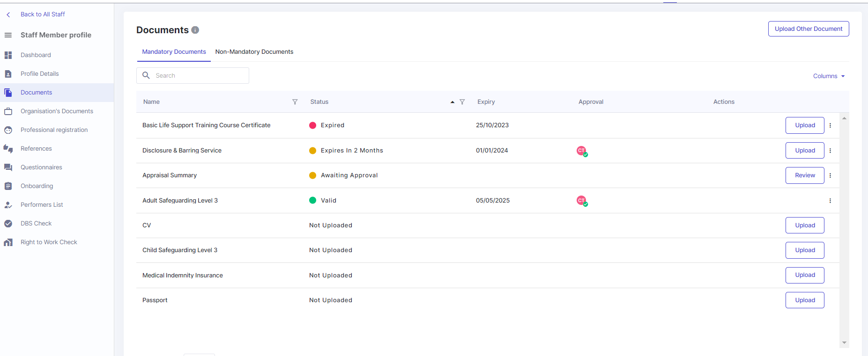Click Upload Other Document button
Image resolution: width=868 pixels, height=356 pixels.
point(808,29)
